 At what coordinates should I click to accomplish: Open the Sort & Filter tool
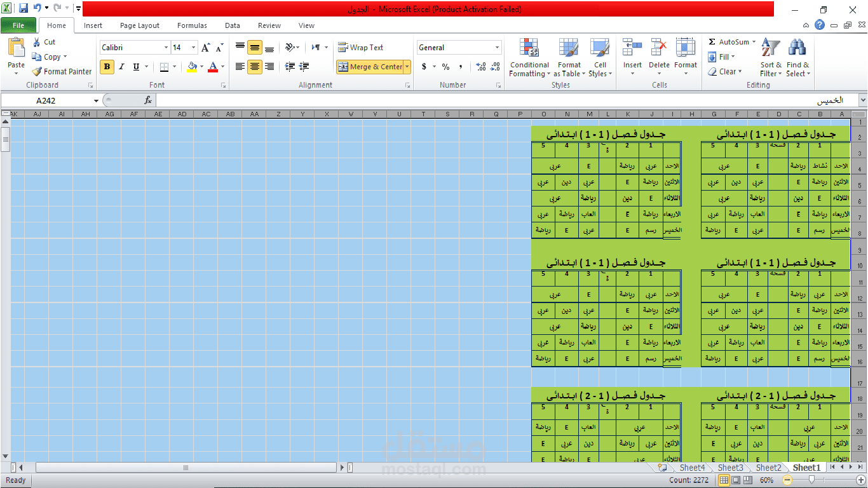point(770,57)
